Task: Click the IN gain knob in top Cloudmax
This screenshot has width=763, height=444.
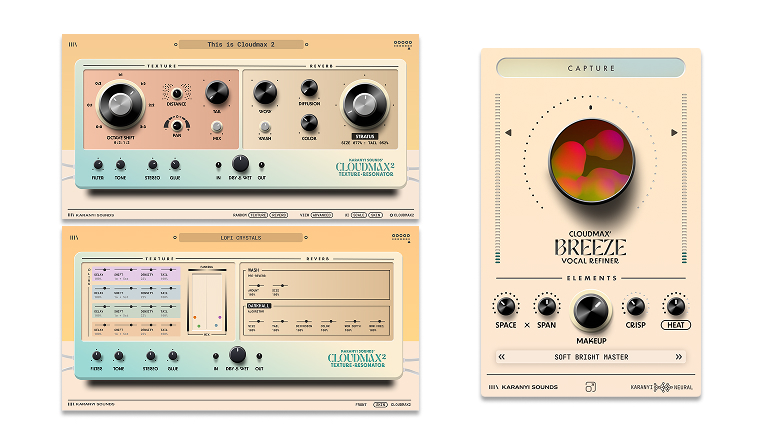Action: coord(218,166)
